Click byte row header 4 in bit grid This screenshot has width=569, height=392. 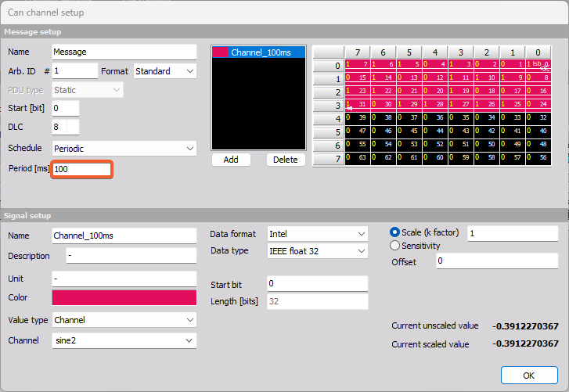[329, 119]
